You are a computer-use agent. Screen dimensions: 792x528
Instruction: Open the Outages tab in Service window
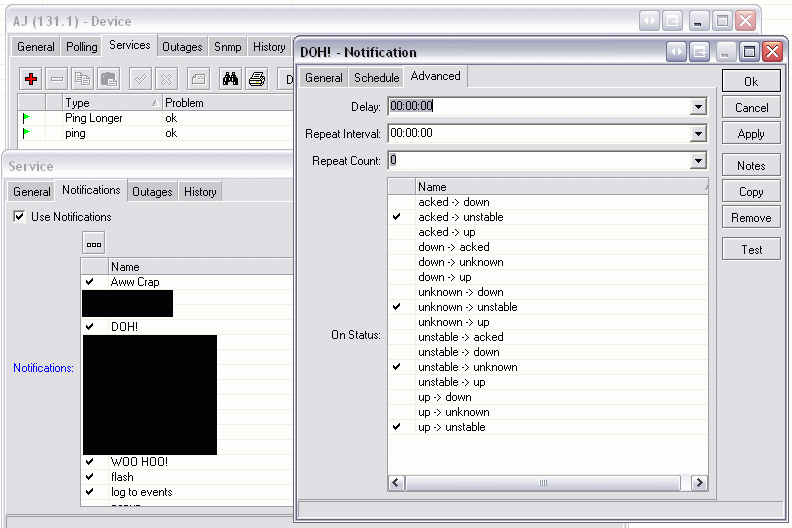(x=152, y=192)
